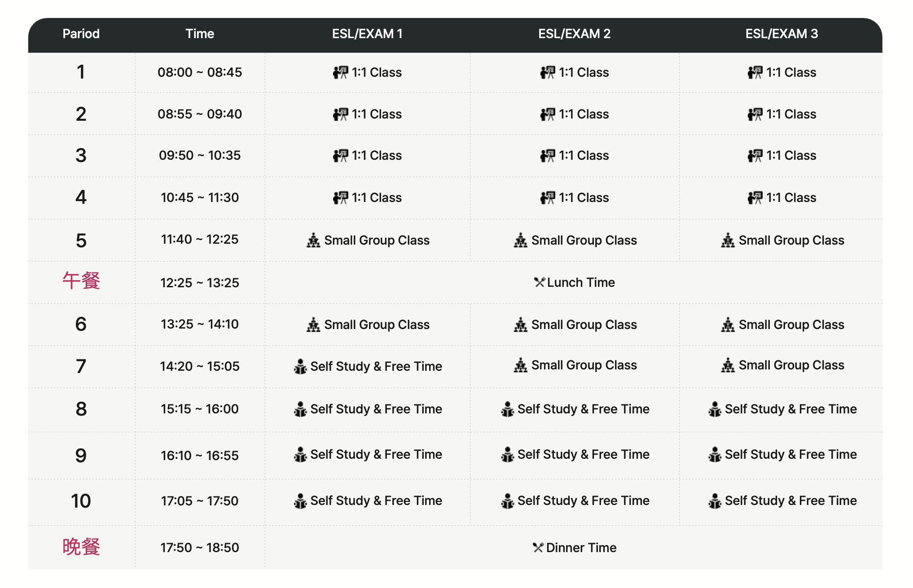This screenshot has width=913, height=588.
Task: Click the period number 10 cell
Action: pos(81,501)
